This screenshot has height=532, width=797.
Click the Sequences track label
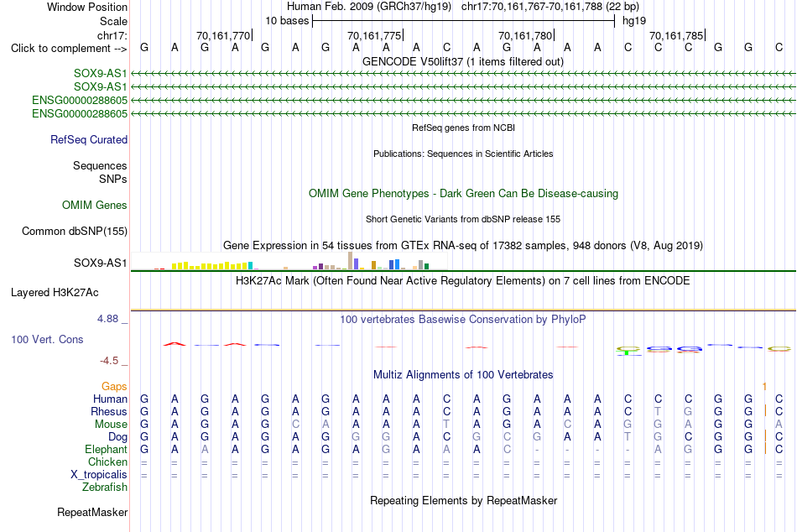click(100, 166)
